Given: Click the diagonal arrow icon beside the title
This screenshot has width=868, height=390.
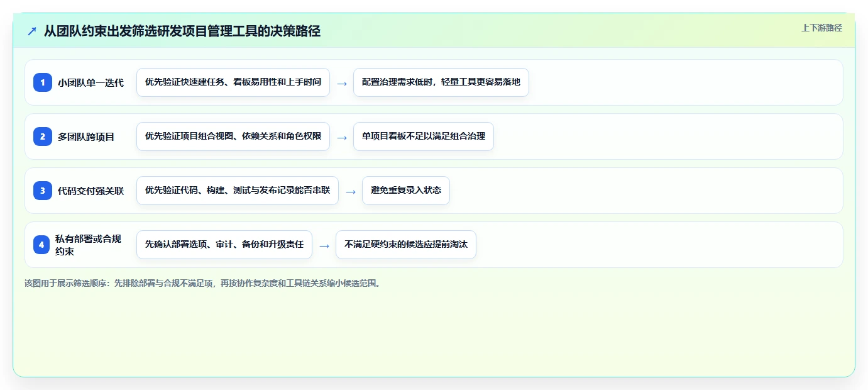Looking at the screenshot, I should pyautogui.click(x=32, y=31).
